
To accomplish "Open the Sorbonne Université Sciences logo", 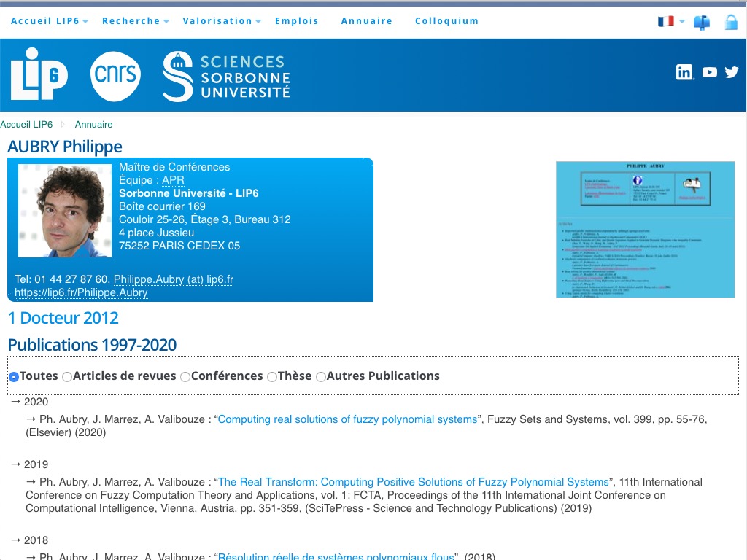I will [227, 76].
